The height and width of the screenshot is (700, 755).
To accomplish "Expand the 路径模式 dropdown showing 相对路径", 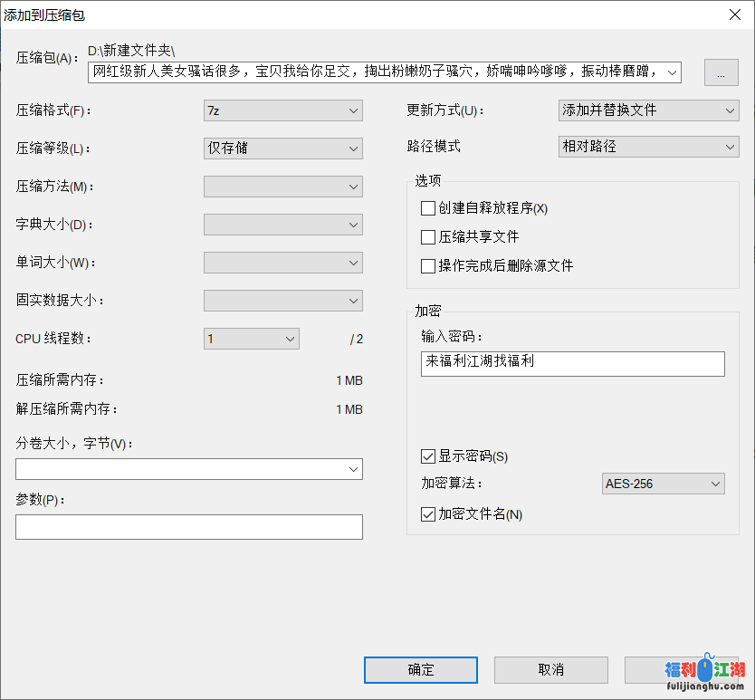I will (x=648, y=146).
